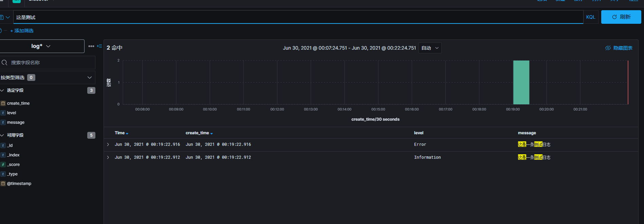644x224 pixels.
Task: Expand the 按类型筛选 filter dropdown
Action: coord(47,77)
